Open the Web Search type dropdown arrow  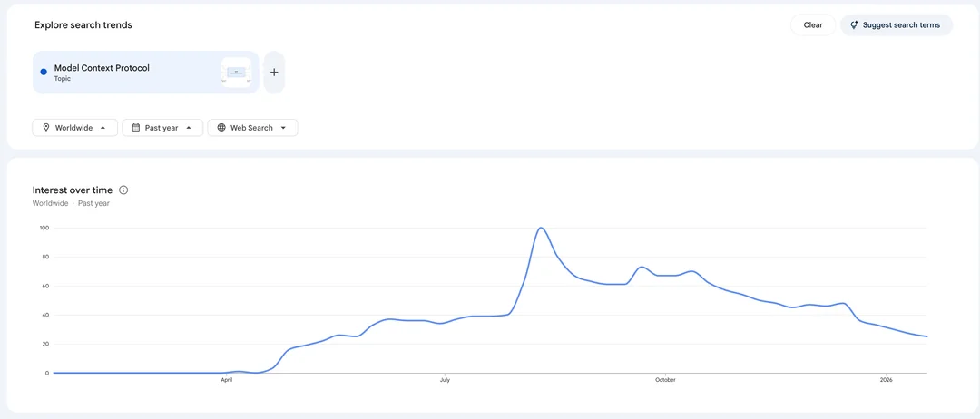click(x=283, y=127)
